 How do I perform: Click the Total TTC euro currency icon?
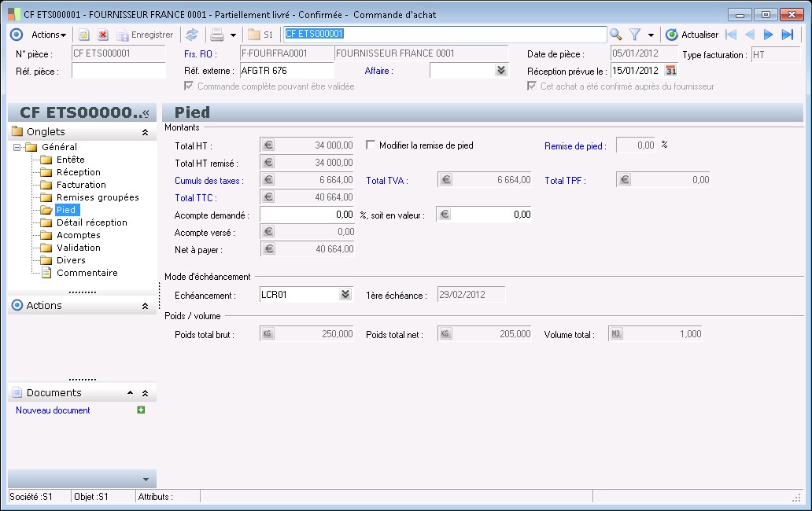268,197
